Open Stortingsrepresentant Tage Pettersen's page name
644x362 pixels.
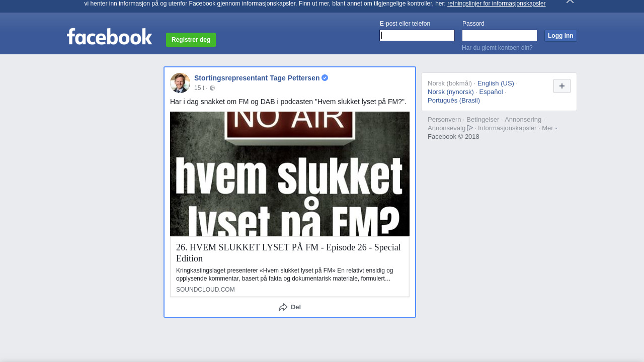click(x=257, y=78)
